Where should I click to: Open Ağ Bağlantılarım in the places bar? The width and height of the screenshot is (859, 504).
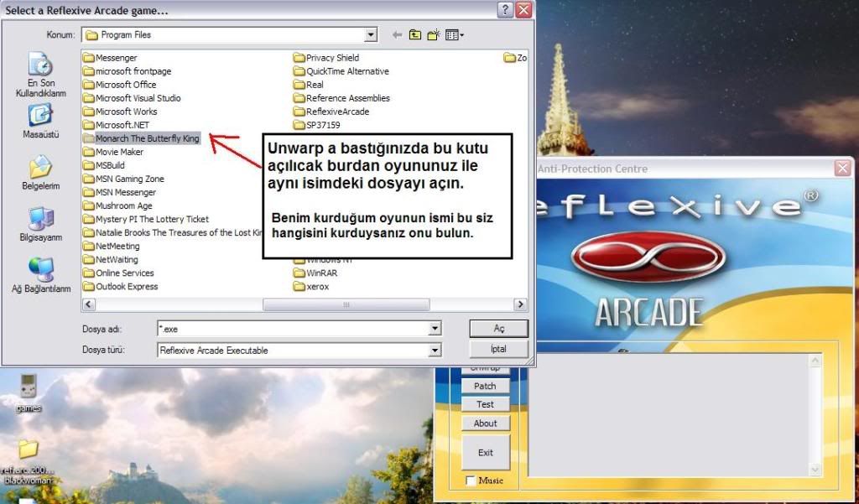click(x=40, y=275)
